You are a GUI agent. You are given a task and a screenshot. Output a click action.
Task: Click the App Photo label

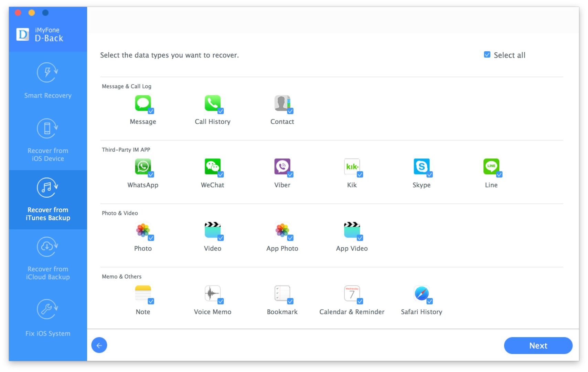click(x=282, y=249)
